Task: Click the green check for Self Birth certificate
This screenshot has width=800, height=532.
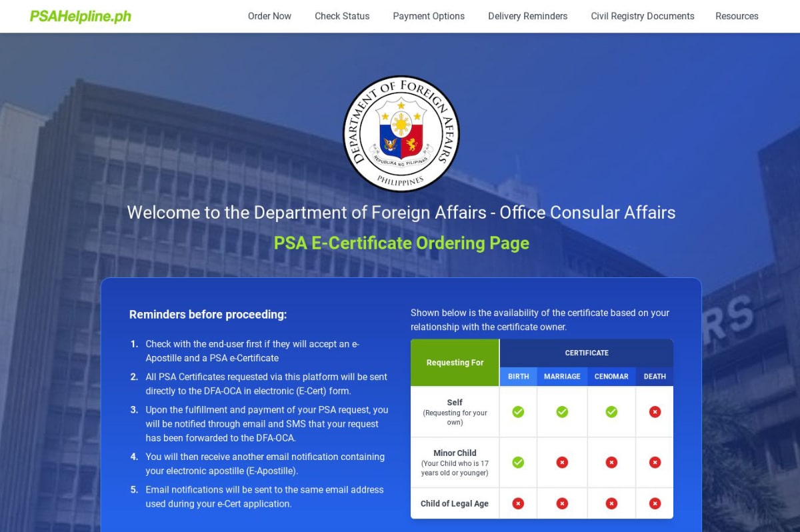Action: [518, 412]
